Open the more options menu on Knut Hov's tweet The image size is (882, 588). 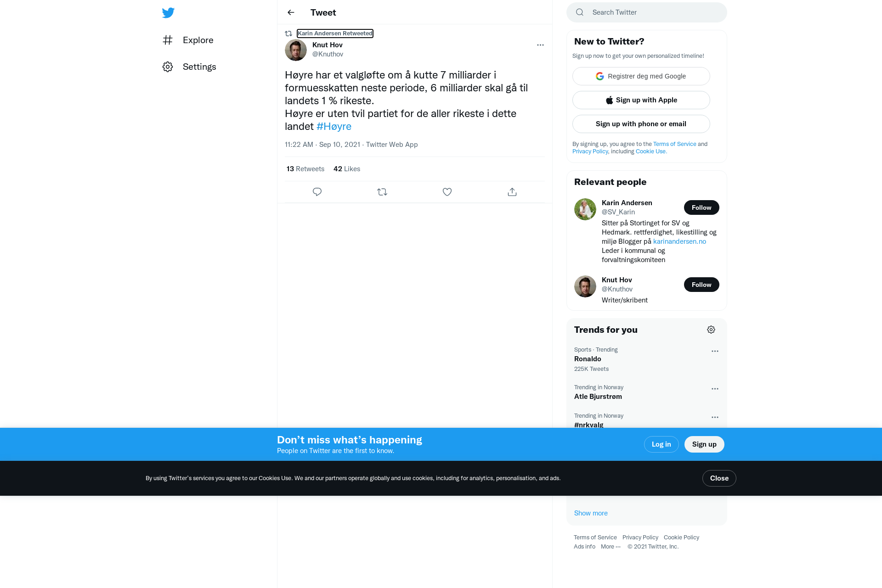540,45
